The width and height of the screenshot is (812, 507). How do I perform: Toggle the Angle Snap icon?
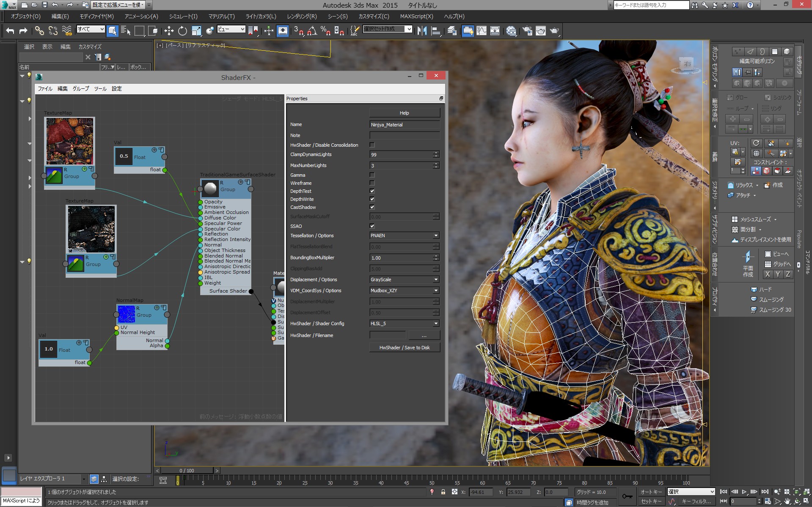[x=312, y=30]
